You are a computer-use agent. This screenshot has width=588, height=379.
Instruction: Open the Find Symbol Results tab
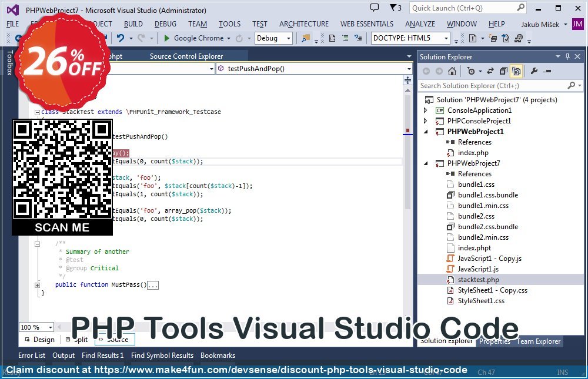(x=162, y=355)
